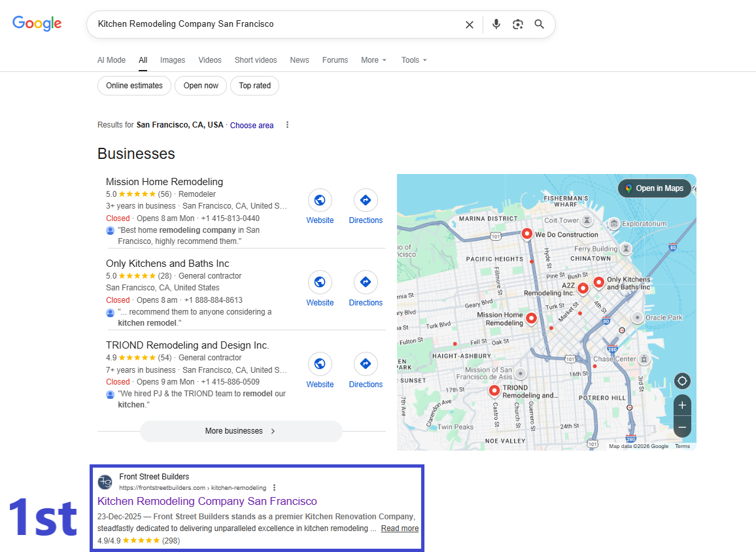The image size is (756, 552).
Task: Open more options dots next to Choose area
Action: pyautogui.click(x=287, y=125)
